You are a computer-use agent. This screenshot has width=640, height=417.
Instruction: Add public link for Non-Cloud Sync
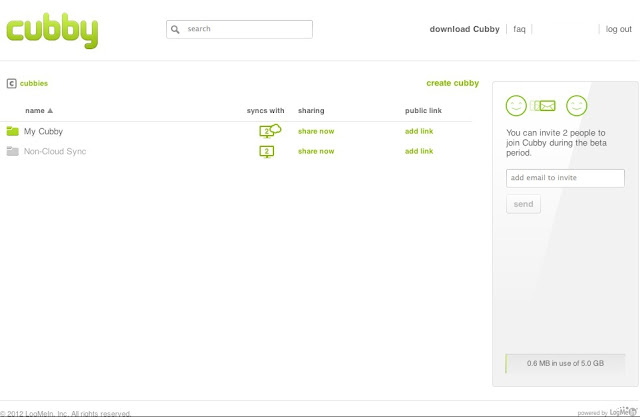coord(418,151)
